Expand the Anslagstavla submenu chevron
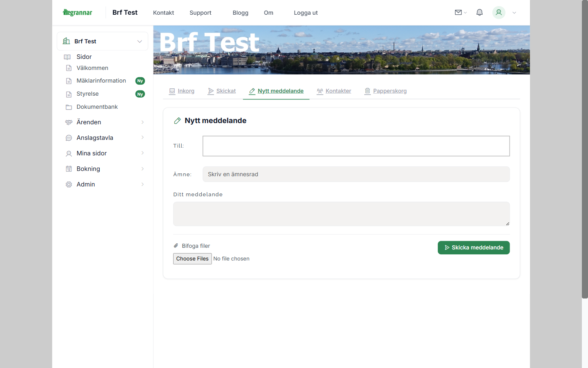Screen dimensions: 588x368 point(143,137)
